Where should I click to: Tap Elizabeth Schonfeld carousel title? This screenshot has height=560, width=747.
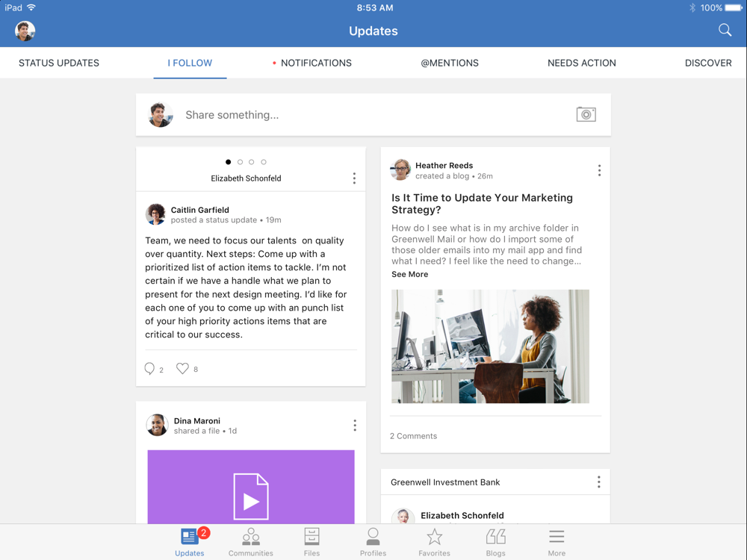[246, 178]
